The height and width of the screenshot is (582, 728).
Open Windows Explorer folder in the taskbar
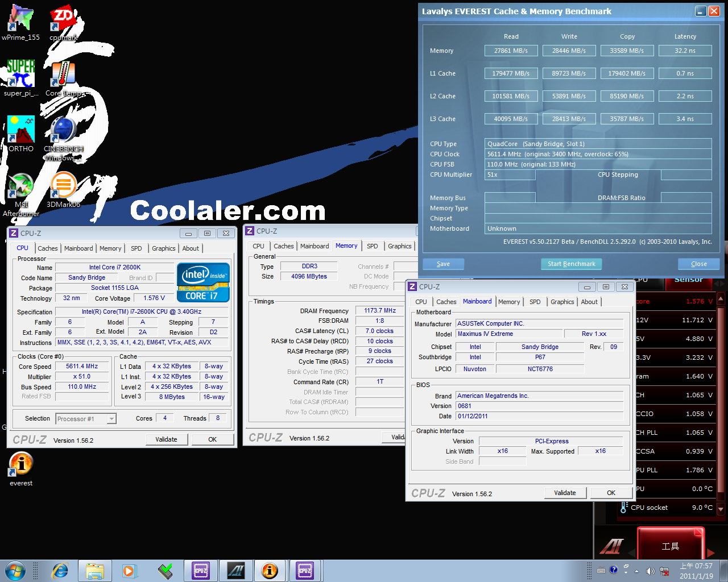[x=95, y=571]
